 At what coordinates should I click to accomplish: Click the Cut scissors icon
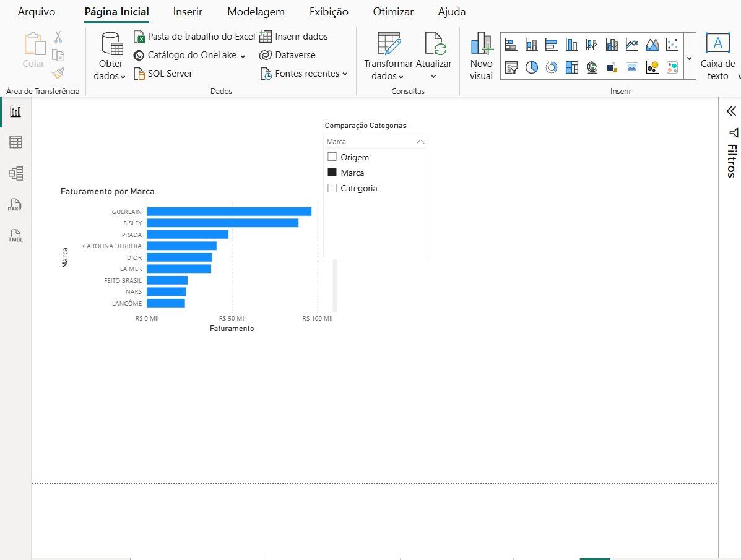[x=58, y=37]
